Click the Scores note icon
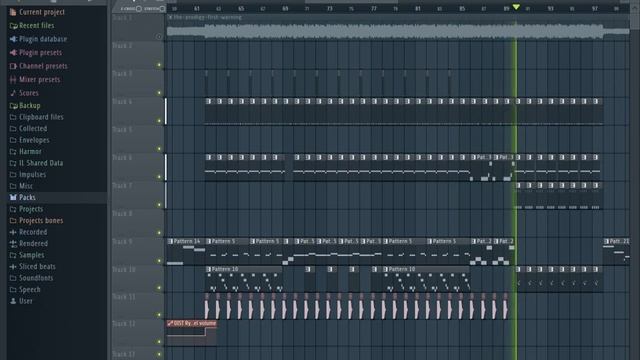The image size is (640, 360). [x=13, y=93]
